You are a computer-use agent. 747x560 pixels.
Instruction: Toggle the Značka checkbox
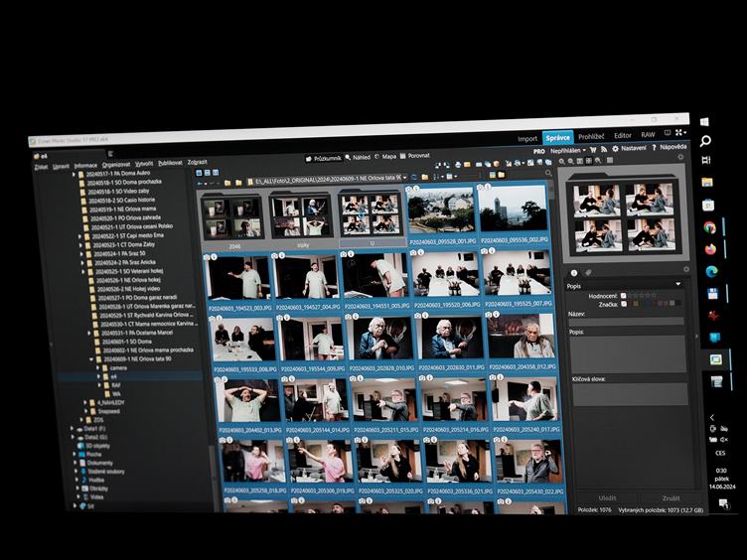(x=624, y=304)
